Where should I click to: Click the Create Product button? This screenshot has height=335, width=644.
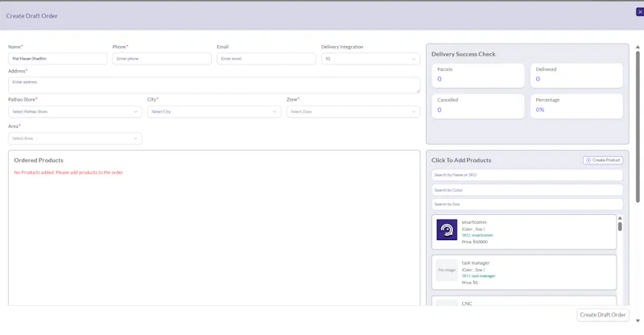603,160
